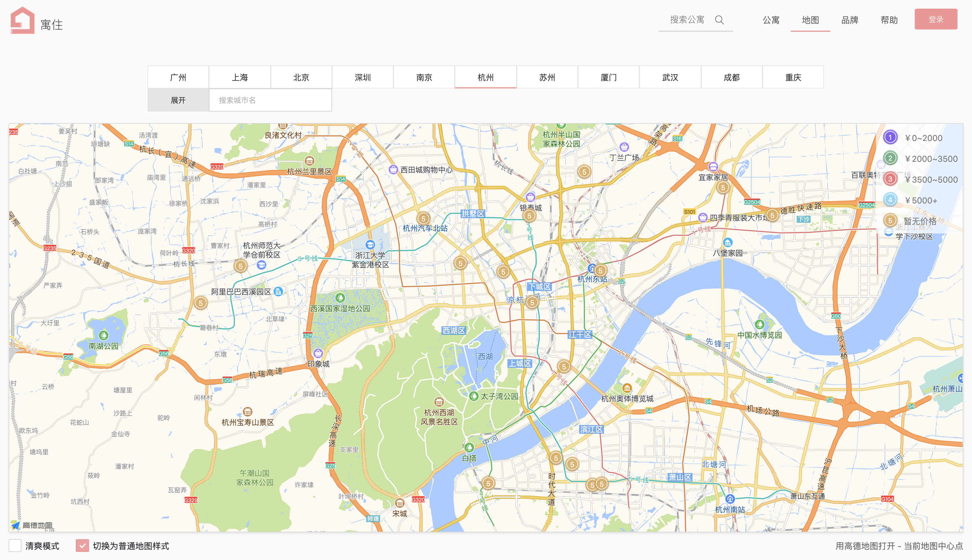The height and width of the screenshot is (560, 972).
Task: Uncheck 切换为普通地图样式 checkbox
Action: click(x=82, y=545)
